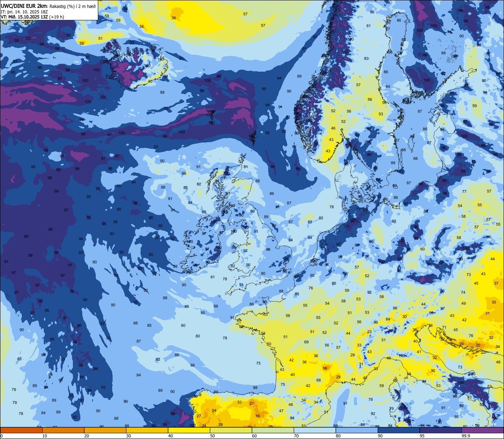Click the value 35 at the eastern map edge

pos(494,302)
